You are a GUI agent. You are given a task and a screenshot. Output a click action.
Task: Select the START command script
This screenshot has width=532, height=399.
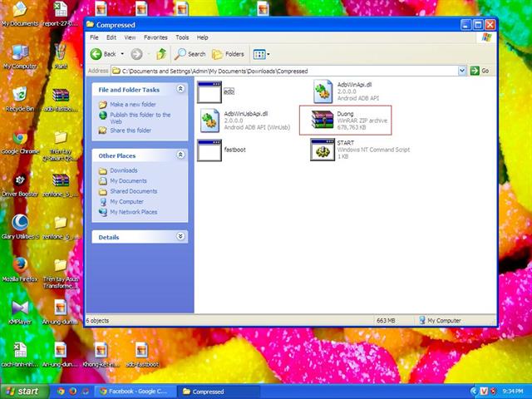(x=360, y=150)
